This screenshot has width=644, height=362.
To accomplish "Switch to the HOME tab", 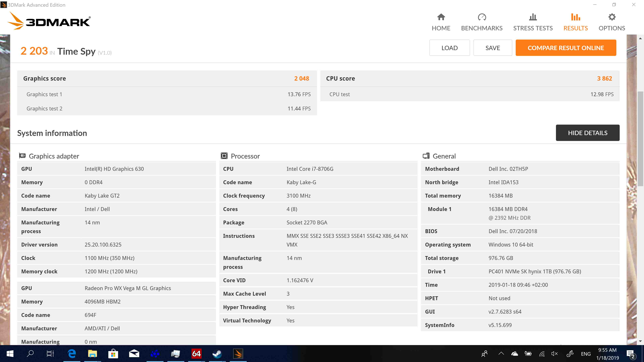I will coord(441,28).
